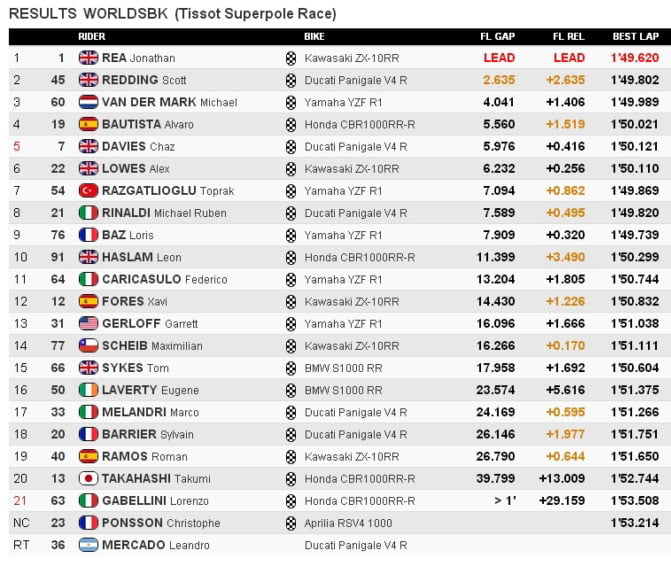This screenshot has height=566, width=671.
Task: Click the UK flag next to Rea
Action: coord(88,58)
